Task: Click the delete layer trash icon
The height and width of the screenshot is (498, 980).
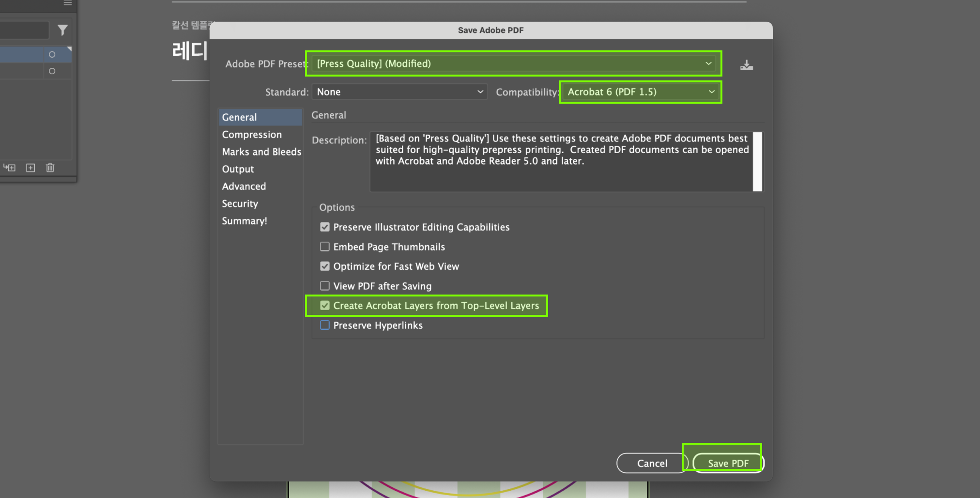Action: pyautogui.click(x=50, y=168)
